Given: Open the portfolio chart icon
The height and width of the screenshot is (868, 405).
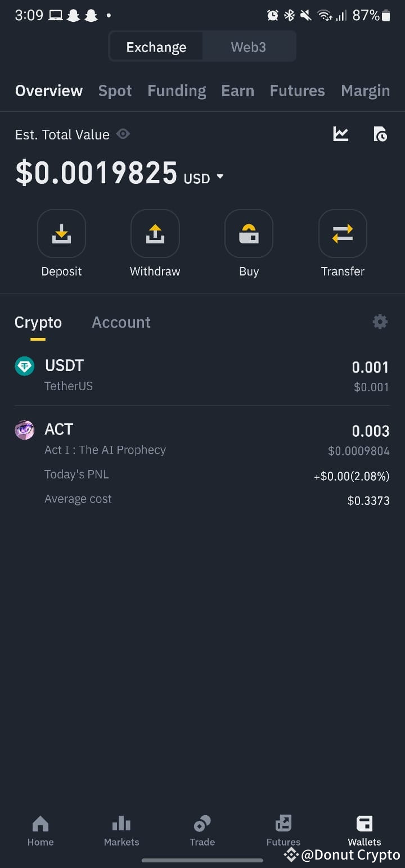Looking at the screenshot, I should click(341, 134).
